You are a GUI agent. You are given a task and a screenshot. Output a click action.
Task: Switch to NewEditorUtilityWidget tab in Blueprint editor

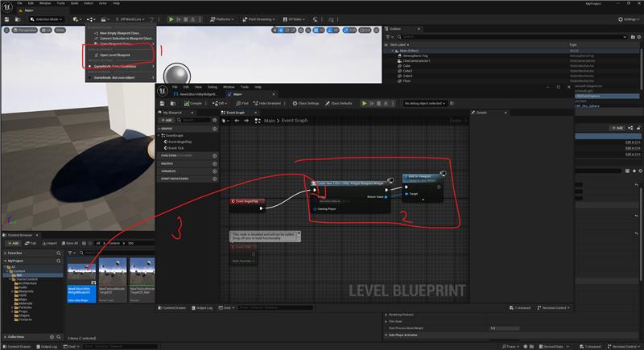pos(198,94)
